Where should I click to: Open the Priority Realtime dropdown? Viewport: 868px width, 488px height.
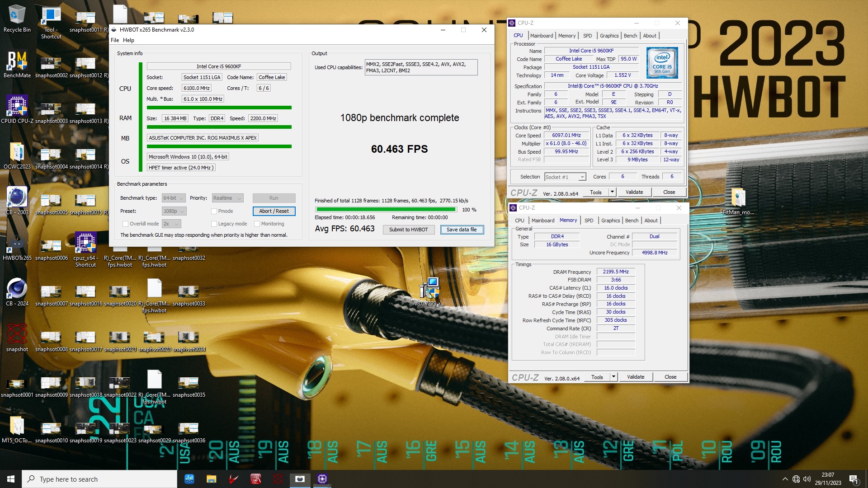coord(228,198)
